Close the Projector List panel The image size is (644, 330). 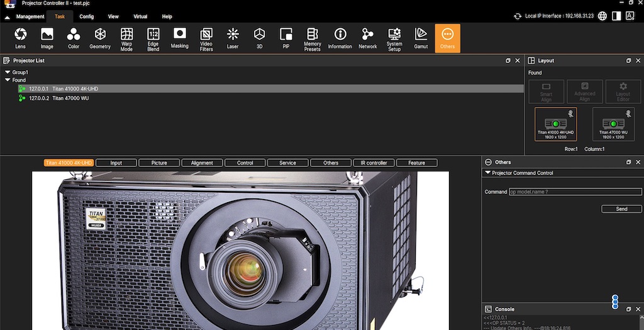(518, 60)
